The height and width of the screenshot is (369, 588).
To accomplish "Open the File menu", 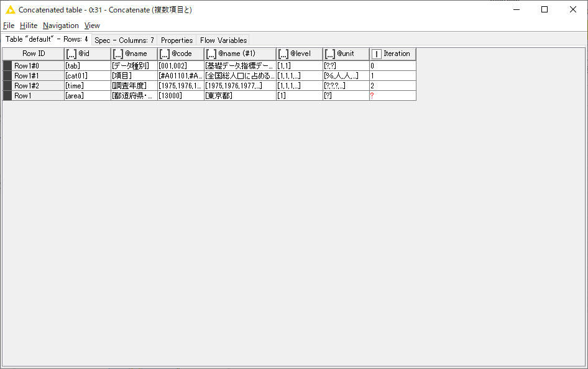I will 9,26.
